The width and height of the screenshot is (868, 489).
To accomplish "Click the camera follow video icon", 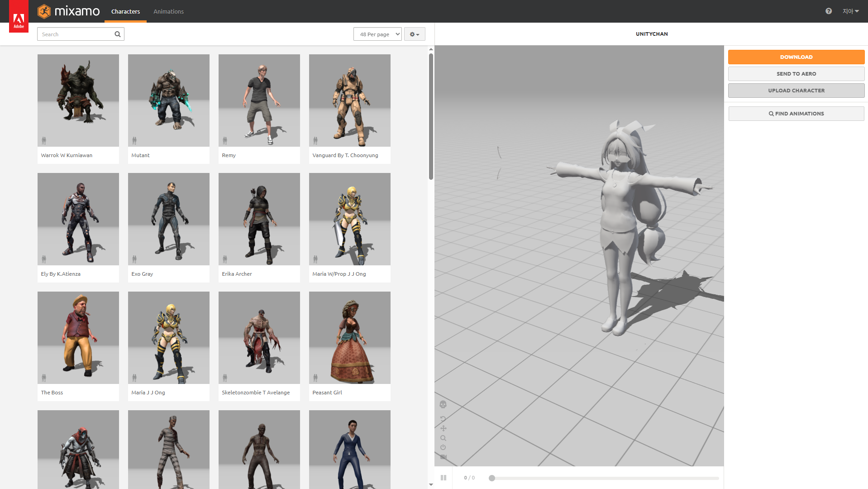I will (443, 457).
